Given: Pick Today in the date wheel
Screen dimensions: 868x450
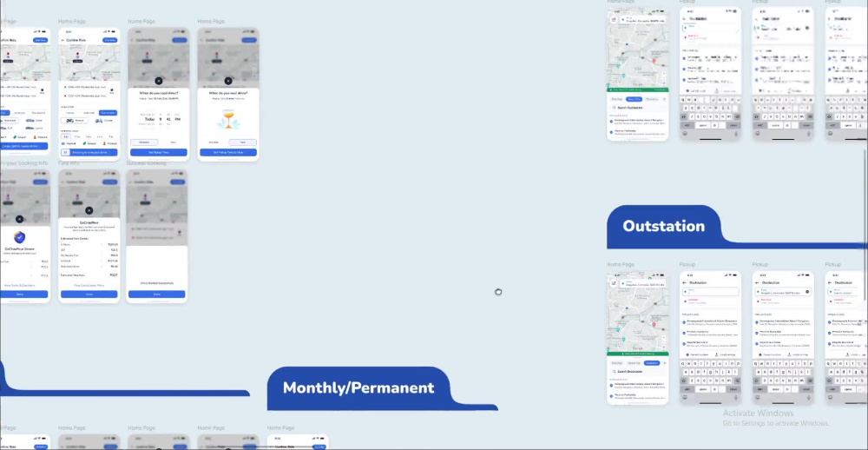Looking at the screenshot, I should (x=150, y=119).
